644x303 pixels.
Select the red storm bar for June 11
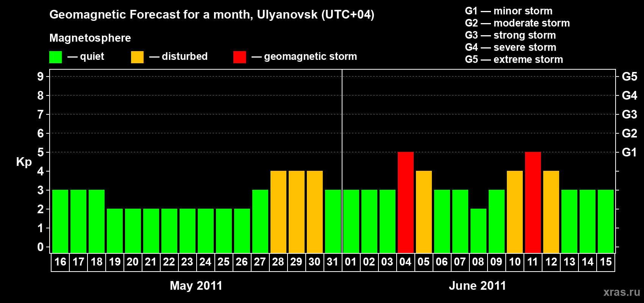pos(533,202)
